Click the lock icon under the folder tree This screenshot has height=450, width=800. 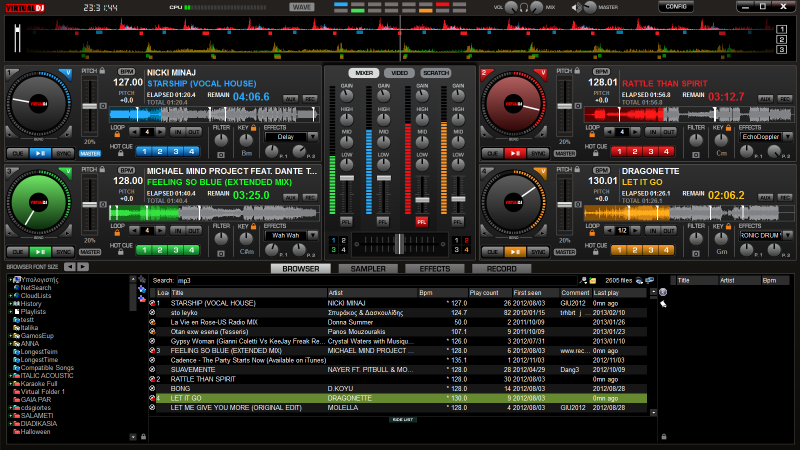(143, 437)
